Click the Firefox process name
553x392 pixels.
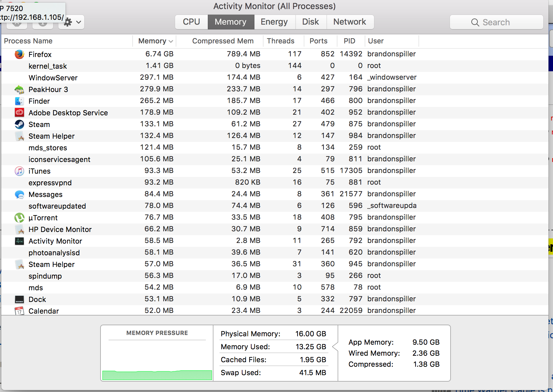point(40,54)
